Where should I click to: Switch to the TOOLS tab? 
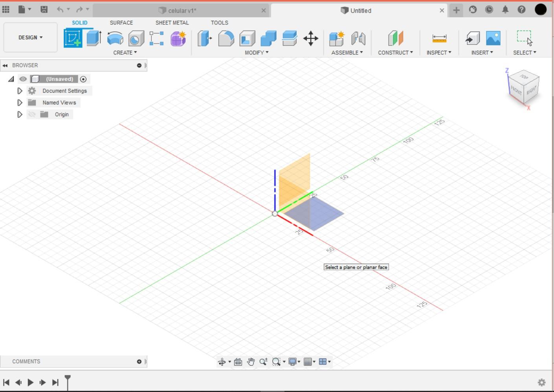click(219, 23)
